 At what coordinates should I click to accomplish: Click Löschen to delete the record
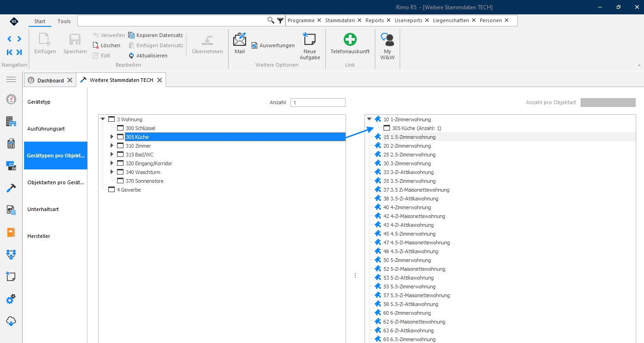(x=106, y=45)
